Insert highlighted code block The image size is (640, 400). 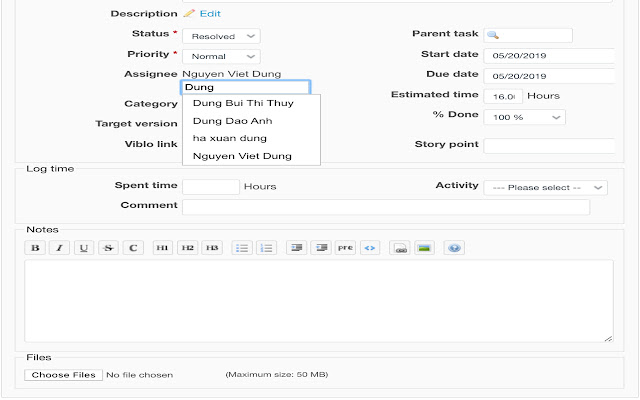tap(370, 248)
